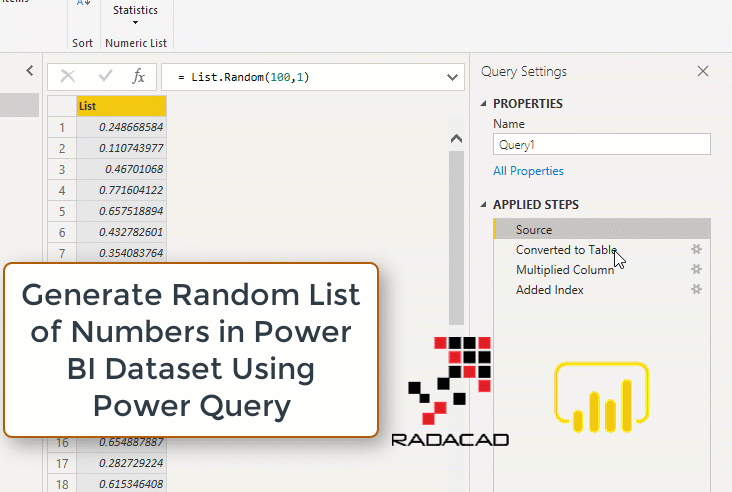Edit the Query1 name field

(x=602, y=144)
